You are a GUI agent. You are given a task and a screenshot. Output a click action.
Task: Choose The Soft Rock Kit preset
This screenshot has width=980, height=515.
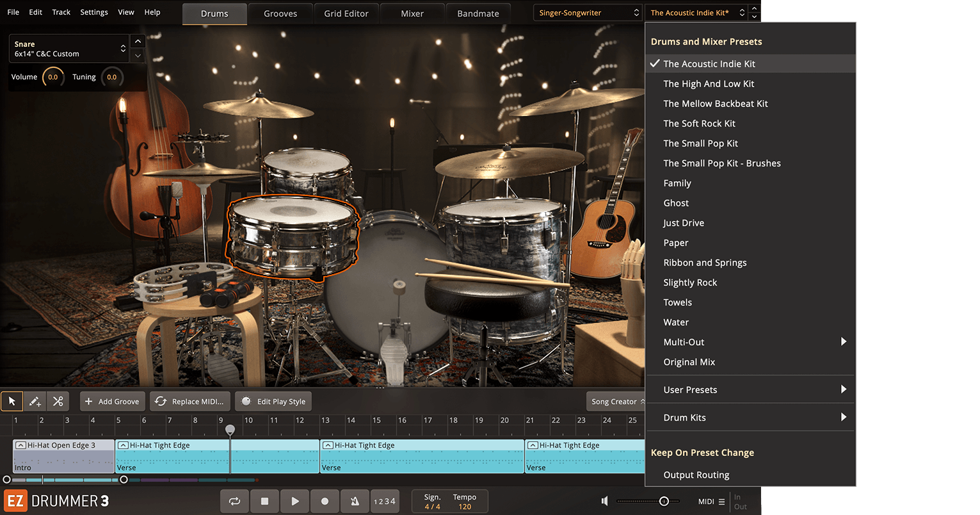click(x=750, y=124)
